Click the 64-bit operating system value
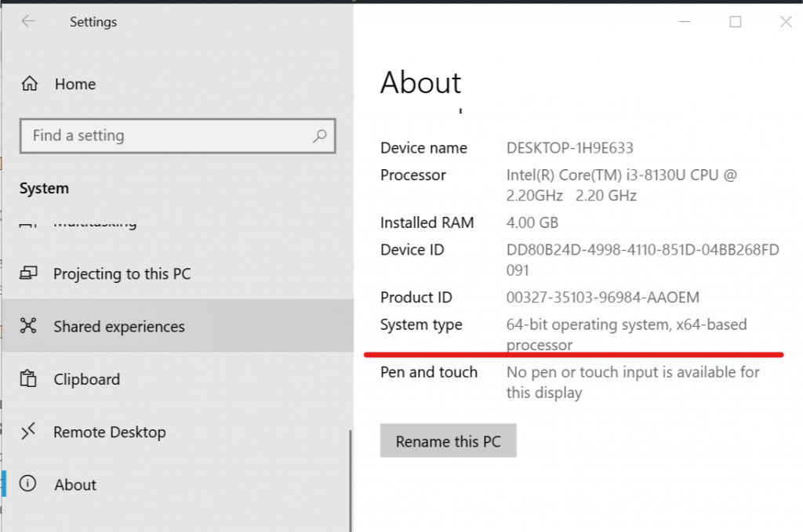 [627, 335]
